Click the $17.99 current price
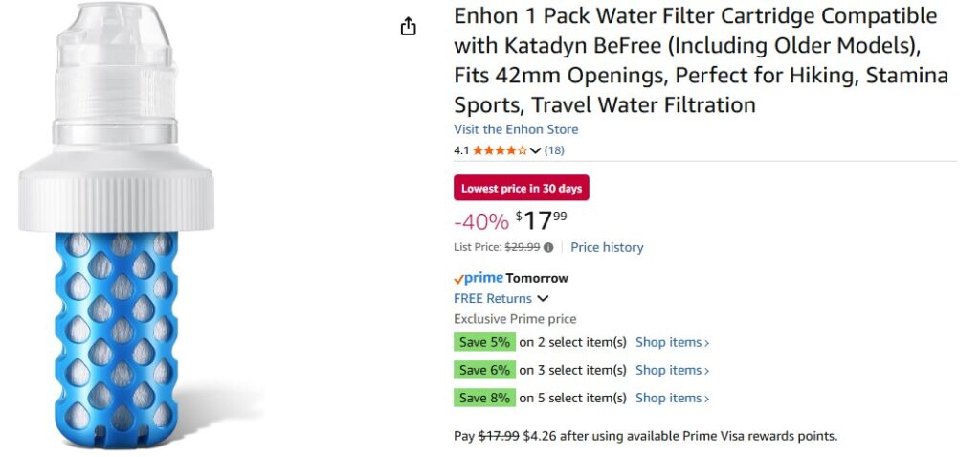The height and width of the screenshot is (457, 980). 541,221
